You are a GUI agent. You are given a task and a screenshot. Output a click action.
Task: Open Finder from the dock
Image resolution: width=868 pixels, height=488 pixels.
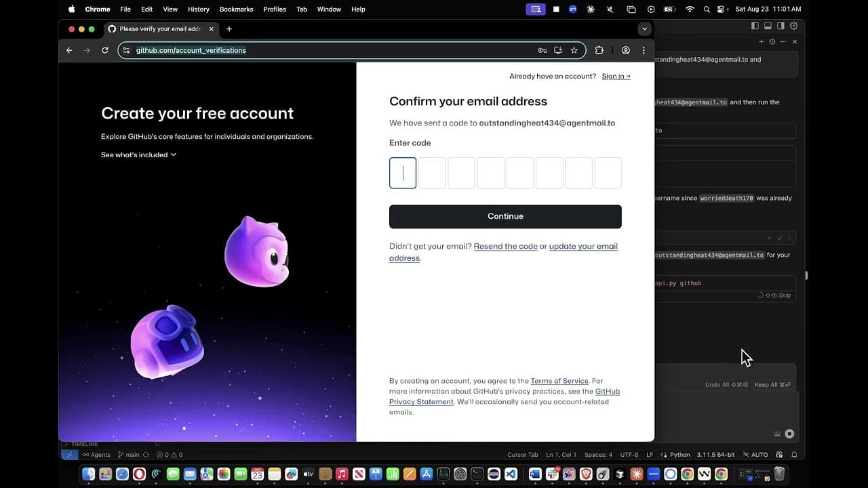pos(89,474)
